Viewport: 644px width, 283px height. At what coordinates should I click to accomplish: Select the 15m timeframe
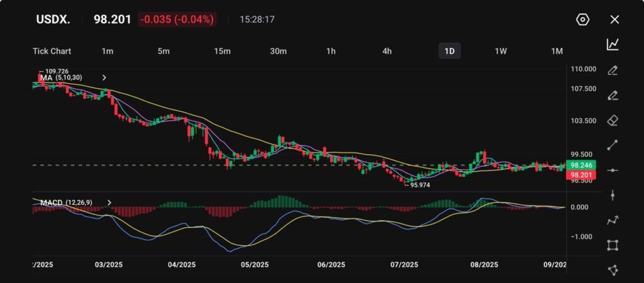221,51
